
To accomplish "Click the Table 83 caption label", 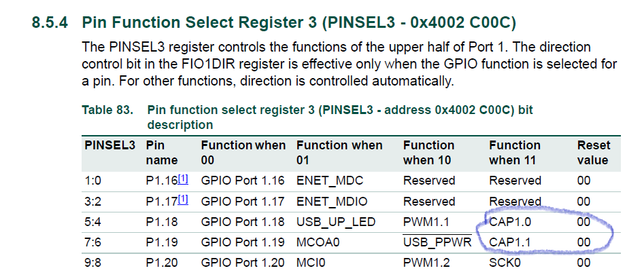I will [x=107, y=109].
